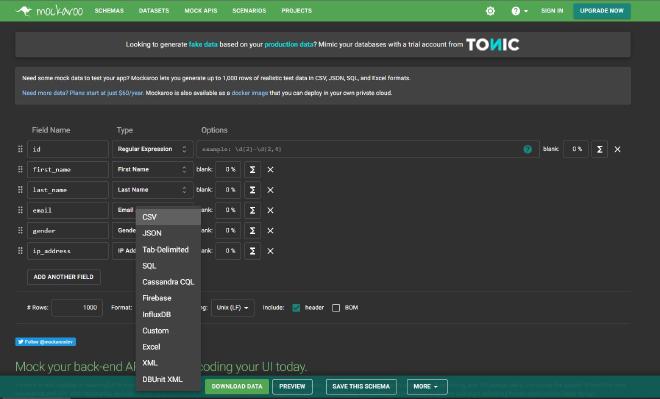Delete the first_name field row
This screenshot has height=399, width=660.
coord(270,169)
